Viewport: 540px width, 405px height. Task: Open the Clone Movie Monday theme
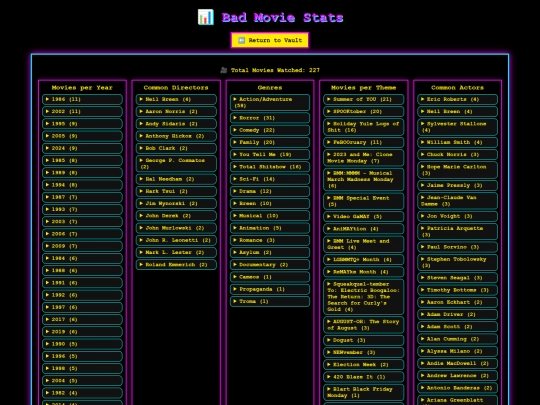coord(364,158)
